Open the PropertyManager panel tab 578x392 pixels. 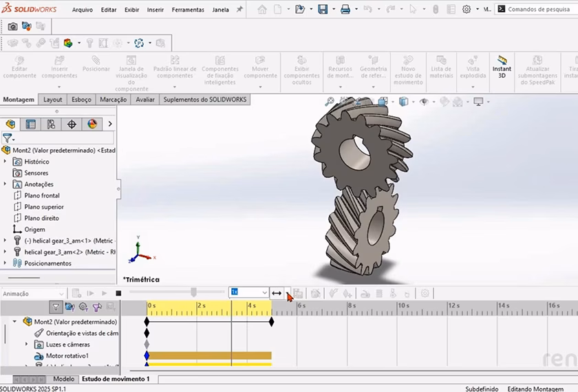(x=30, y=124)
